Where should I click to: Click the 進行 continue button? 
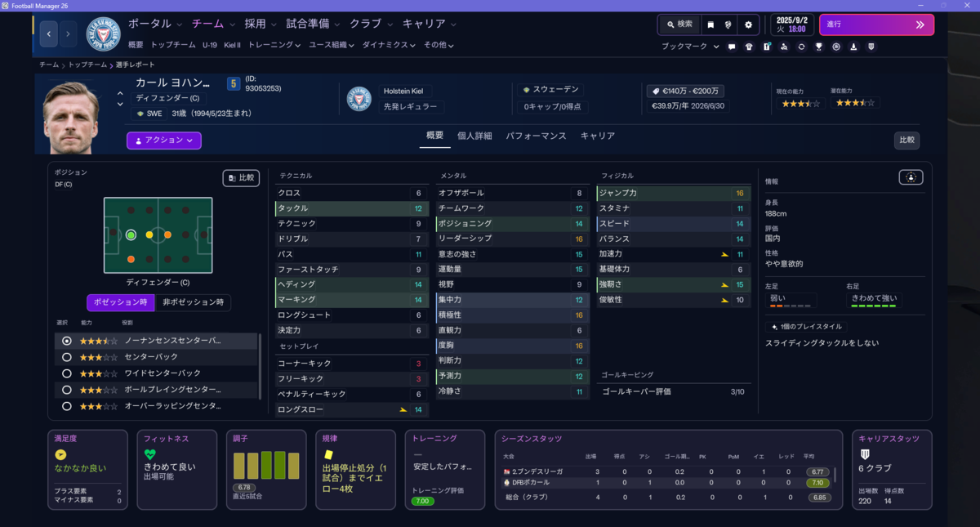point(876,25)
